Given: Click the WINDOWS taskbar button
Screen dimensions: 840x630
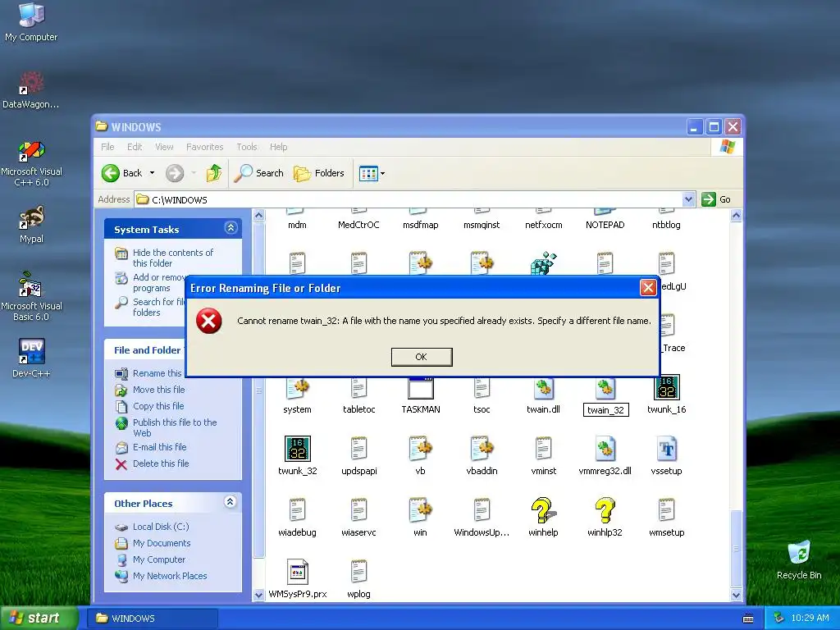Looking at the screenshot, I should [x=152, y=619].
